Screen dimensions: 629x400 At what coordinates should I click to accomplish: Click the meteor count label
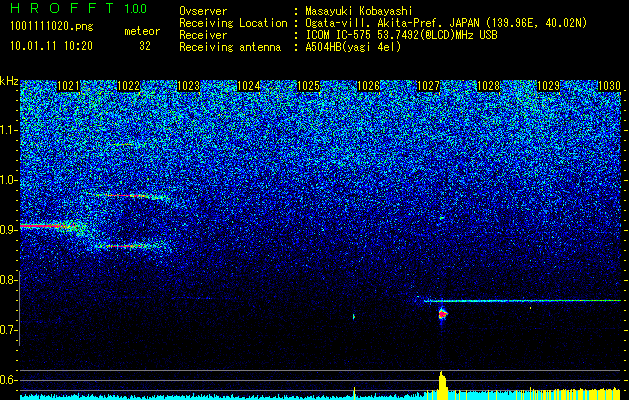coord(142,31)
